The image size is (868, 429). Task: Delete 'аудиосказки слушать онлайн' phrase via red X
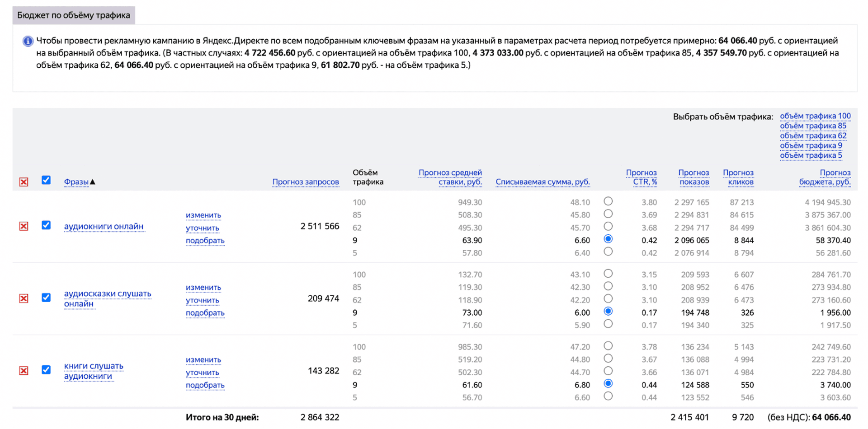click(x=24, y=298)
